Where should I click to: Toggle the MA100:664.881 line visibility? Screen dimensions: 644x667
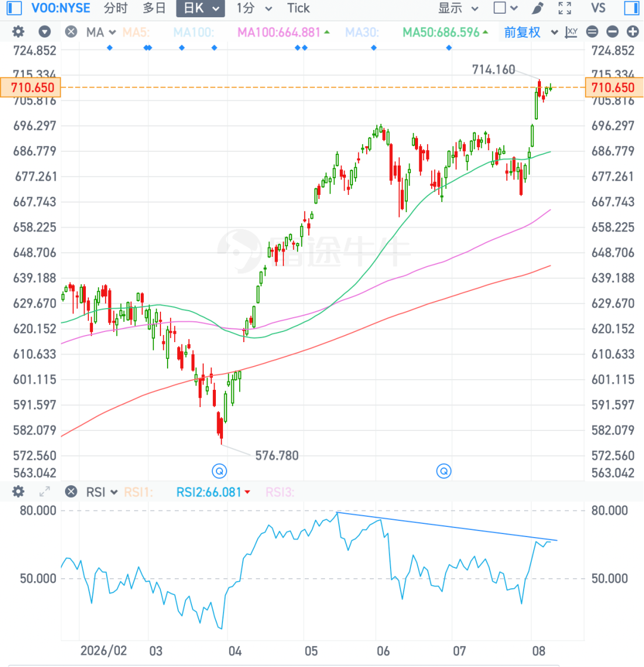tap(283, 32)
